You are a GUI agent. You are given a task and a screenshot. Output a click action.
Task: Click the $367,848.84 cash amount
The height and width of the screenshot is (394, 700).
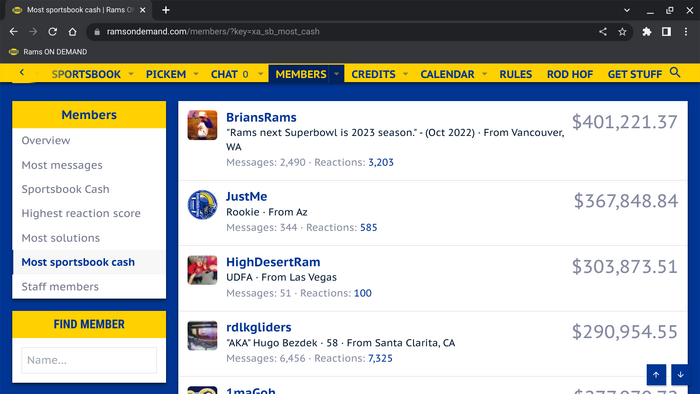(626, 201)
